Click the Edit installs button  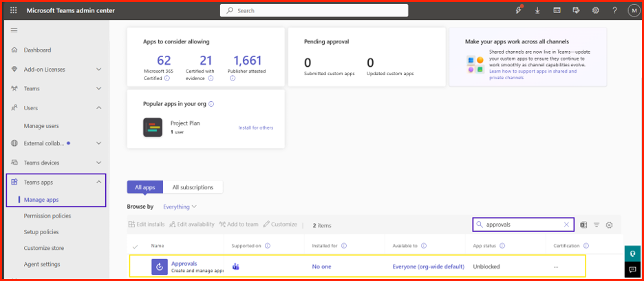tap(147, 225)
